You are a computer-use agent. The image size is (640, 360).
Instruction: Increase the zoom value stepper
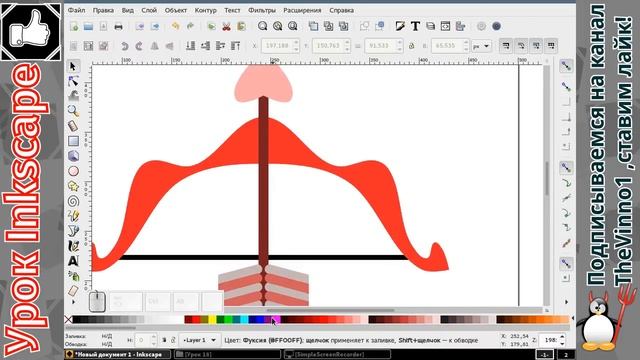(562, 337)
